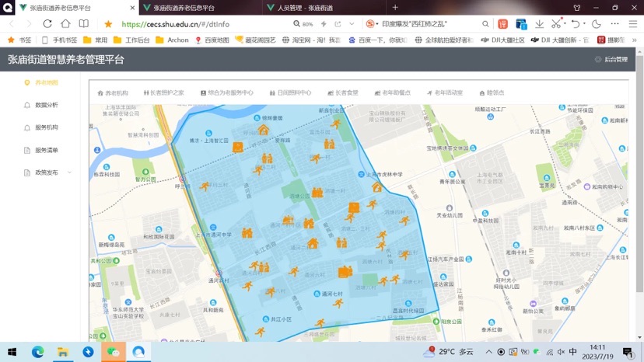The image size is (644, 362).
Task: Expand the search engine selector dropdown
Action: 372,24
